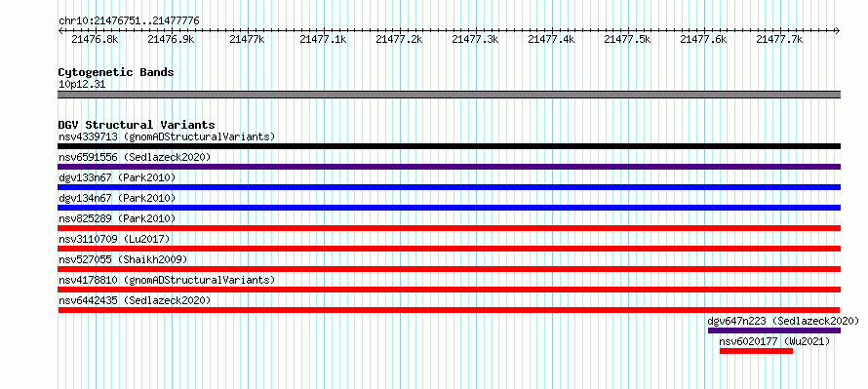The image size is (868, 389).
Task: Click the nsv6442435 red variant bar
Action: 449,310
